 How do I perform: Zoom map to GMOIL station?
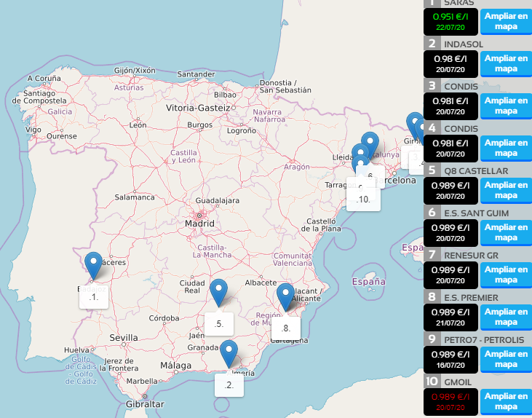[506, 401]
